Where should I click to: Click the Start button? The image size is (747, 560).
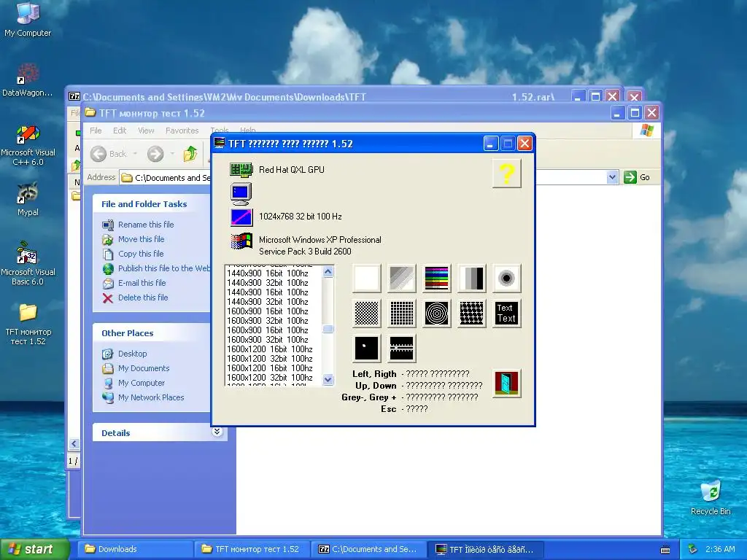[34, 550]
